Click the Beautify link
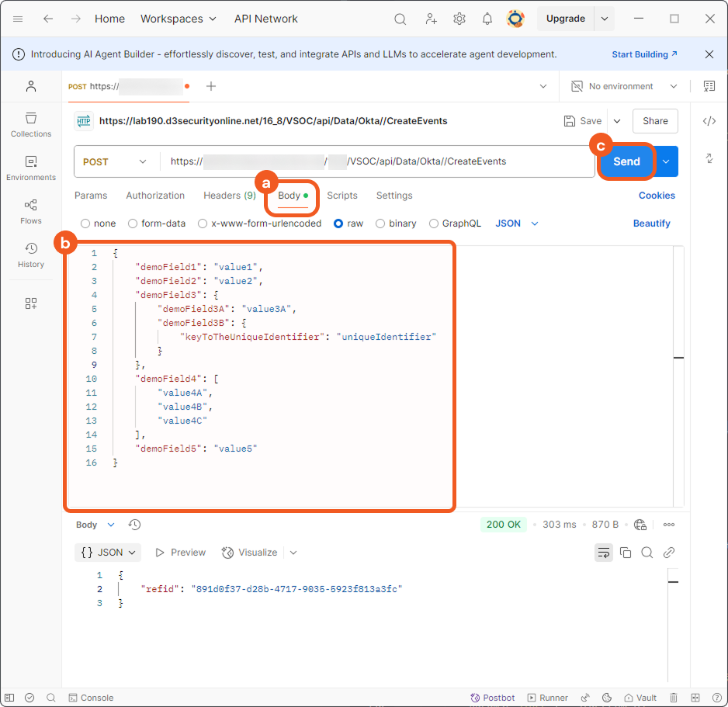Viewport: 728px width, 707px height. point(651,224)
